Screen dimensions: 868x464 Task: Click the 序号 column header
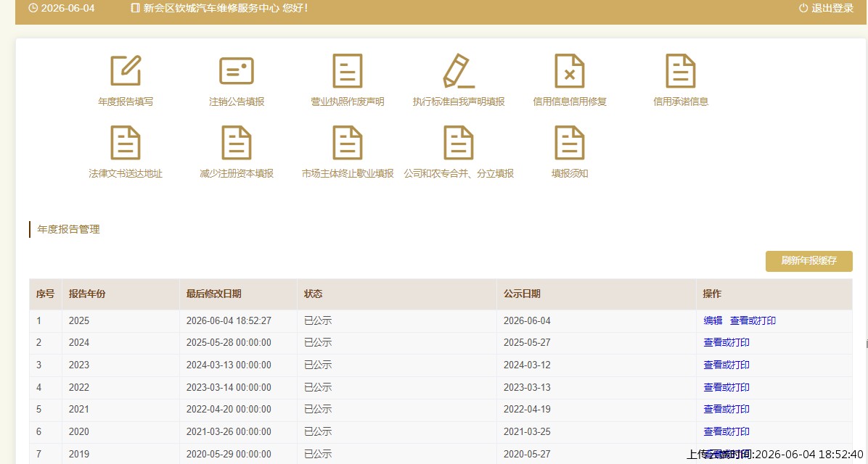coord(46,294)
